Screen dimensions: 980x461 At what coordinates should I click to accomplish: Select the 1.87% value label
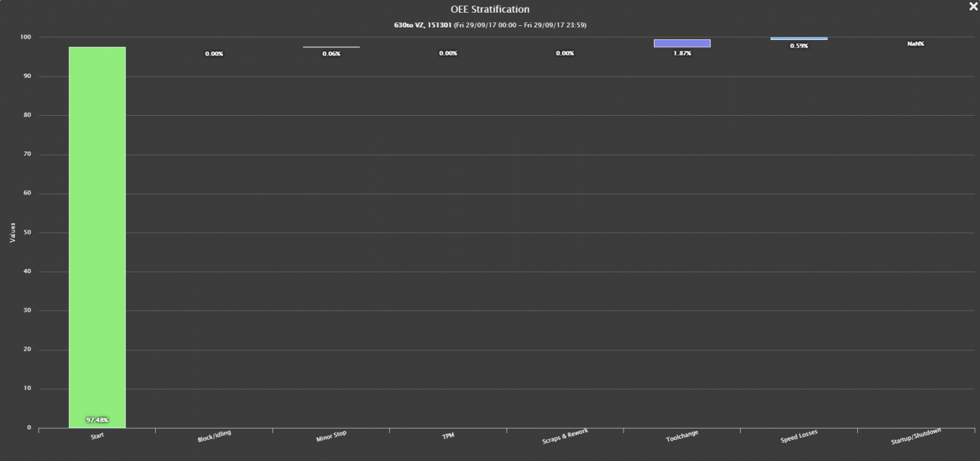pyautogui.click(x=682, y=53)
